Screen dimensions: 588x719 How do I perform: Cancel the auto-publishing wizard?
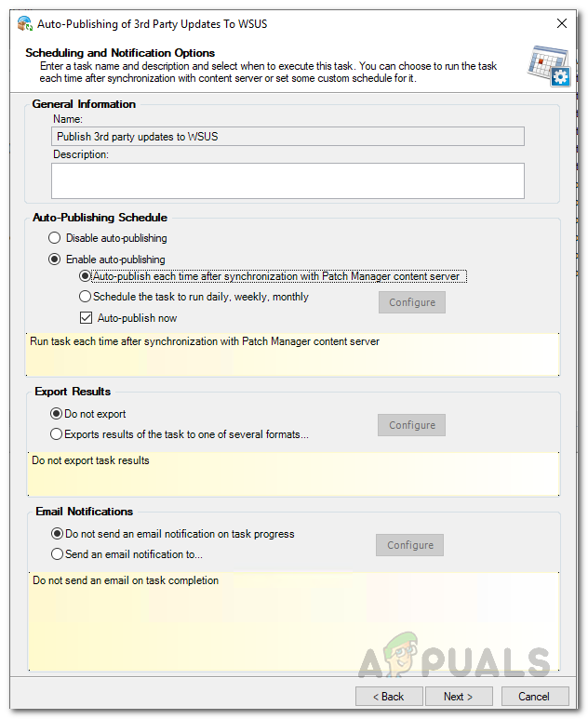pyautogui.click(x=534, y=696)
